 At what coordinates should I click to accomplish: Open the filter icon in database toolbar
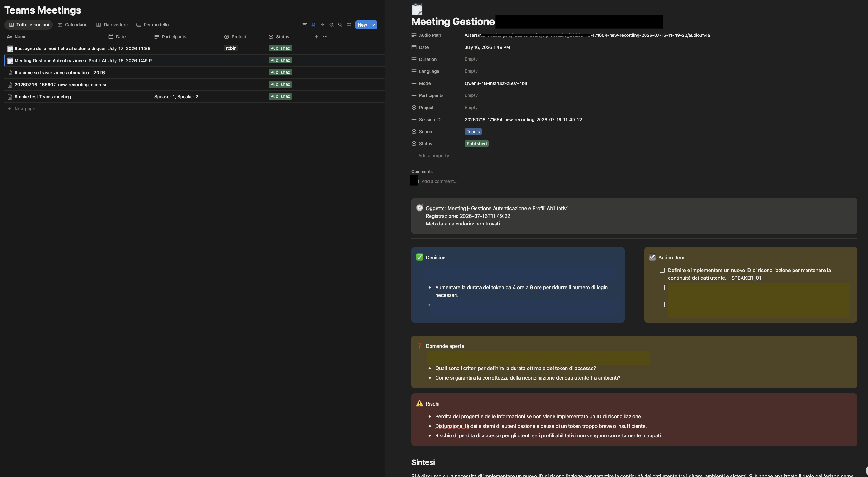[x=304, y=25]
